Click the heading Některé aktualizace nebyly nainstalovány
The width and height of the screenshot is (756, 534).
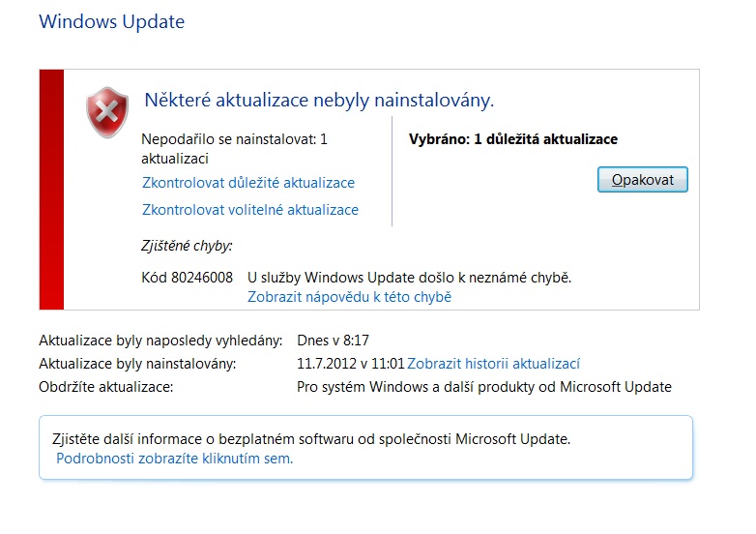pyautogui.click(x=319, y=100)
